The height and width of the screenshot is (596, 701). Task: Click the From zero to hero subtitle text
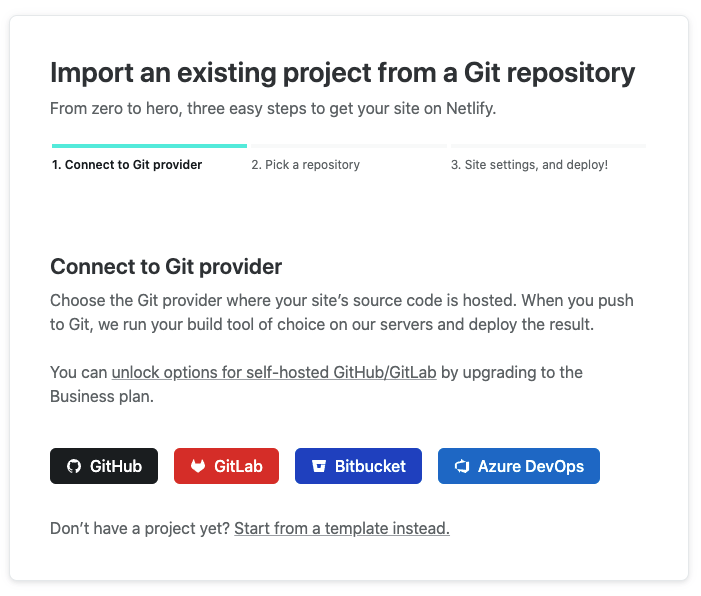tap(273, 108)
